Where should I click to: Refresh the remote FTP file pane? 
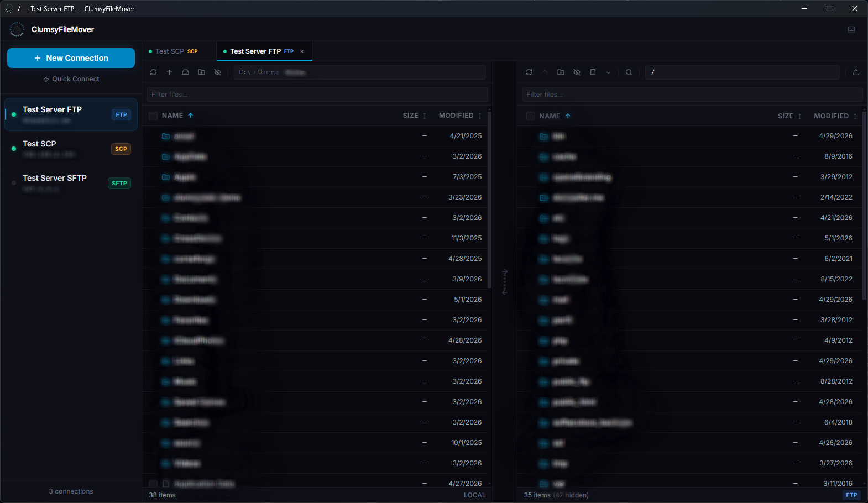(529, 72)
